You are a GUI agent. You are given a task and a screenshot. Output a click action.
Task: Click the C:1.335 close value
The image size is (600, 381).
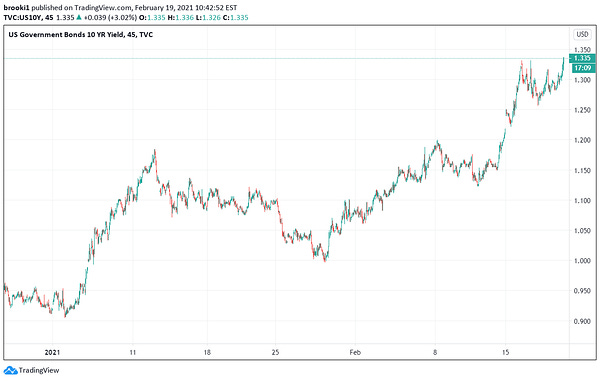[236, 18]
